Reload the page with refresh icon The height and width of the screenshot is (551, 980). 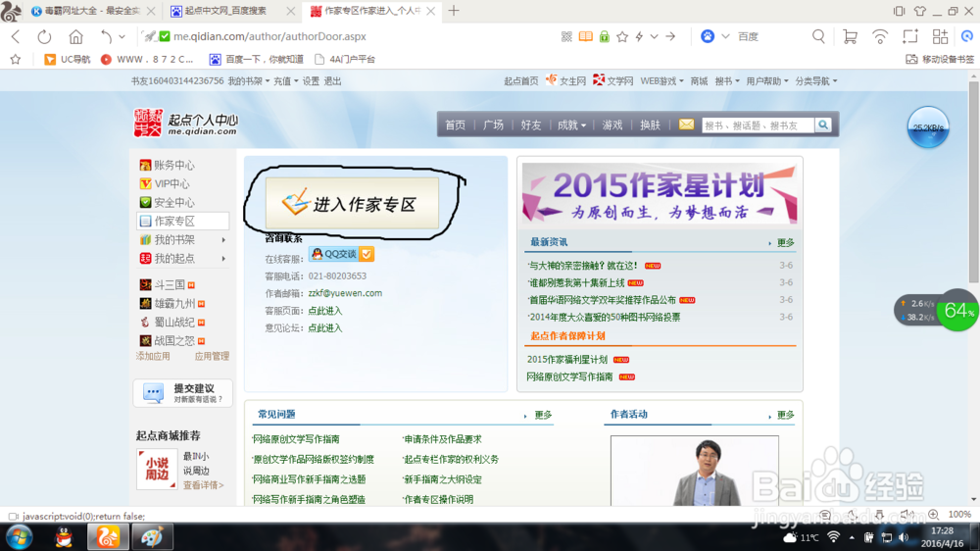point(44,37)
